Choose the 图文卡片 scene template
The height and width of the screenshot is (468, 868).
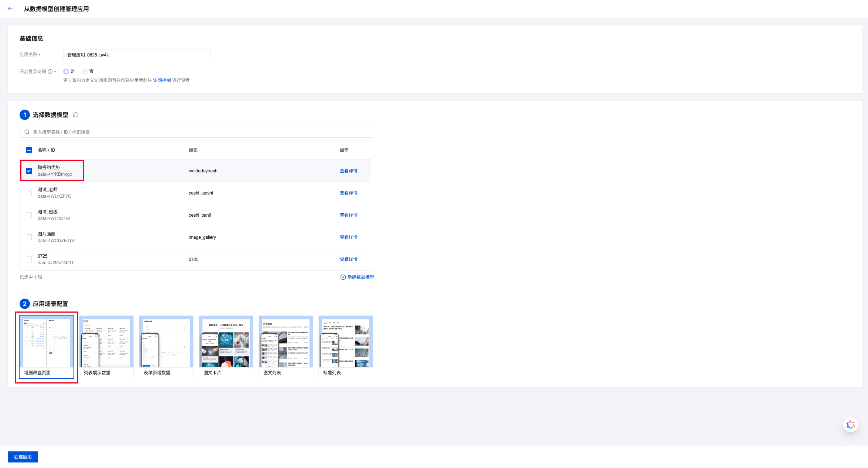[226, 346]
